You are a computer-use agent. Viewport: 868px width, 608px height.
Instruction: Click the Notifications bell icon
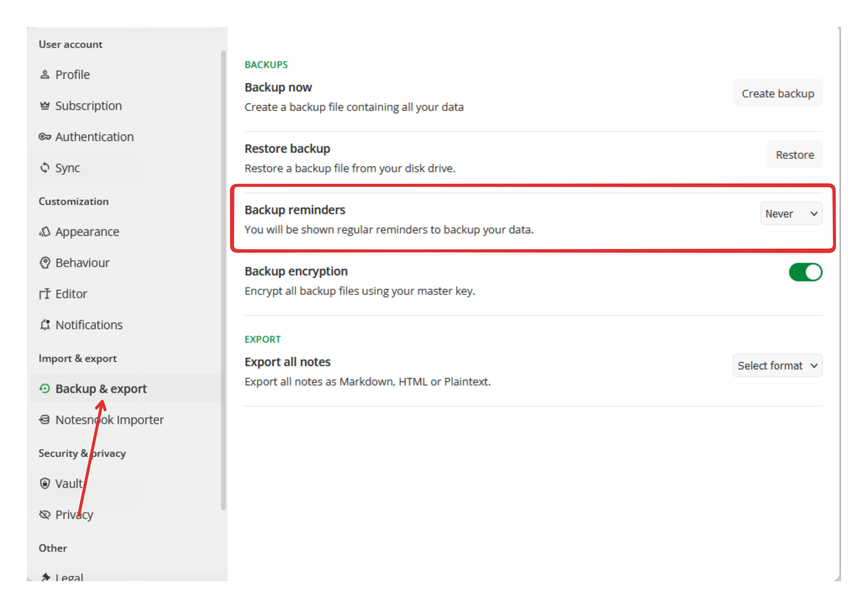pyautogui.click(x=45, y=325)
